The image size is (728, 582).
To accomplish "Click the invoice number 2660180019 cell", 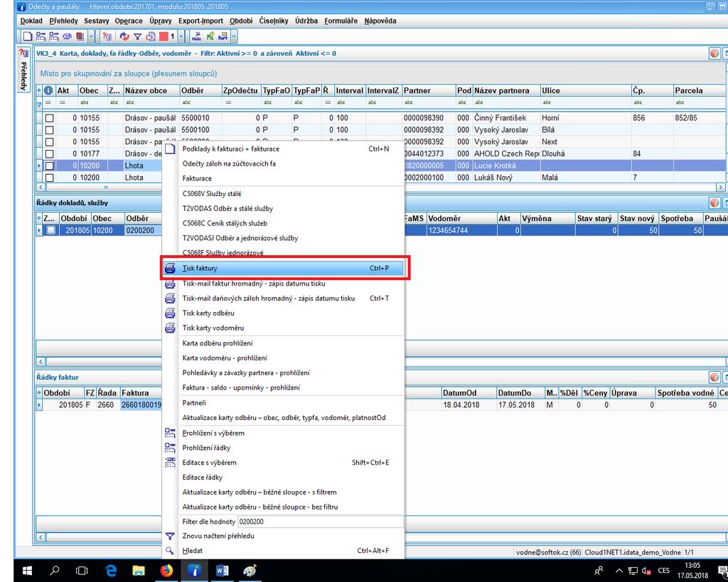I will (141, 405).
